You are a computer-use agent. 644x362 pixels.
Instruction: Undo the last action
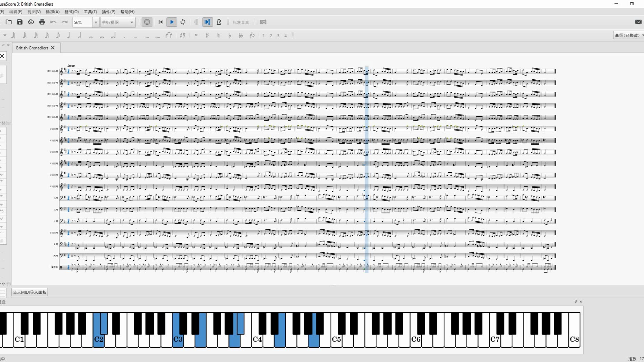[53, 22]
